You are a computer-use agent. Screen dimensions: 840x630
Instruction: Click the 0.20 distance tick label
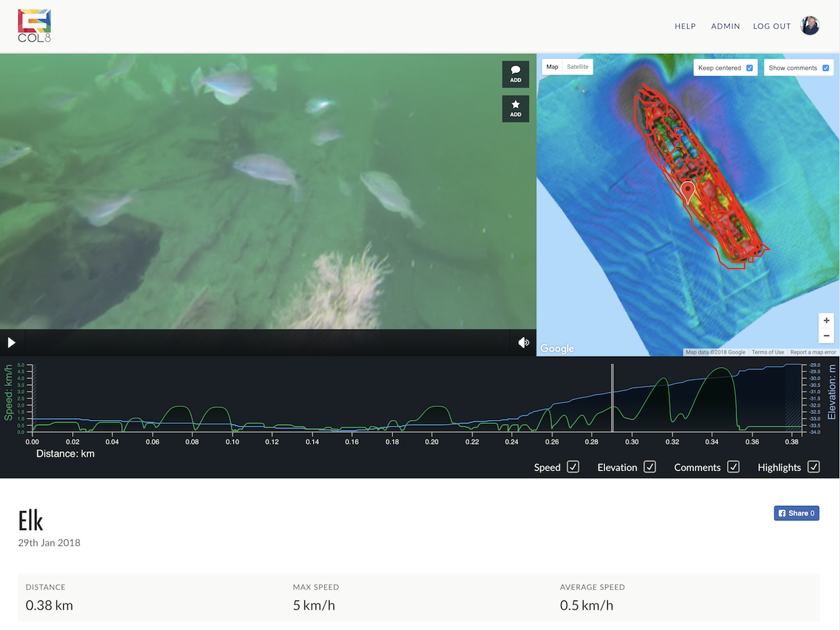click(432, 442)
